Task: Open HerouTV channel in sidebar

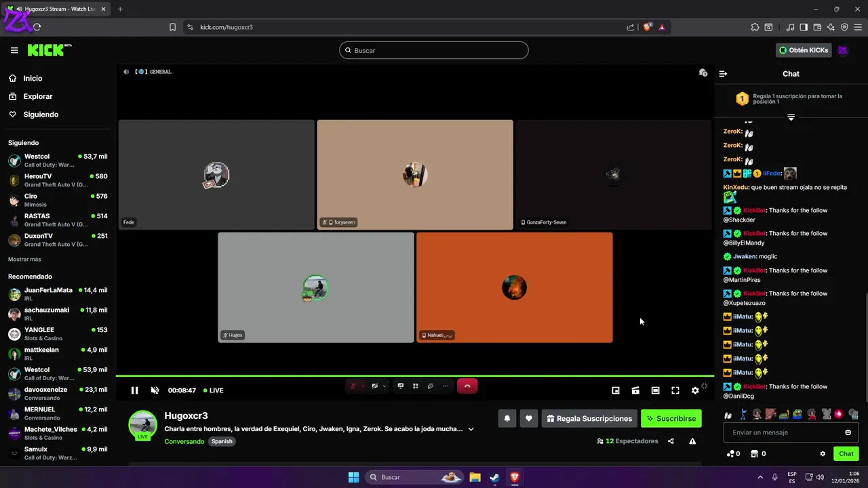Action: pyautogui.click(x=58, y=180)
